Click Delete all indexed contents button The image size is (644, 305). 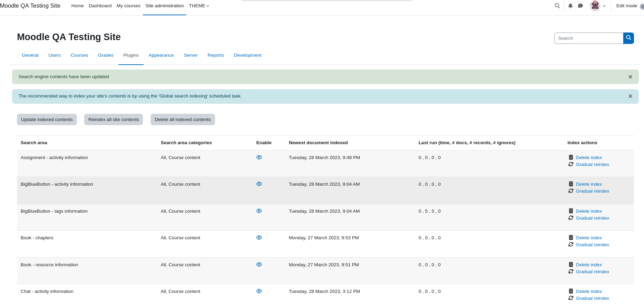point(183,120)
